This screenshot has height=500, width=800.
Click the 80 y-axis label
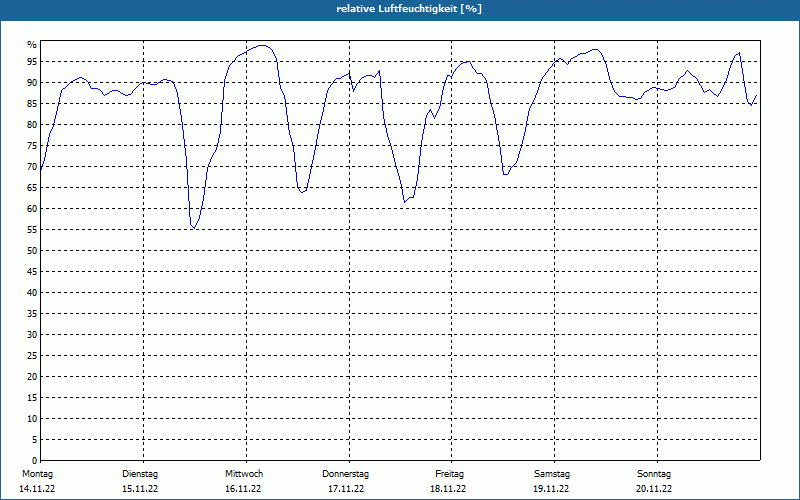pos(32,124)
